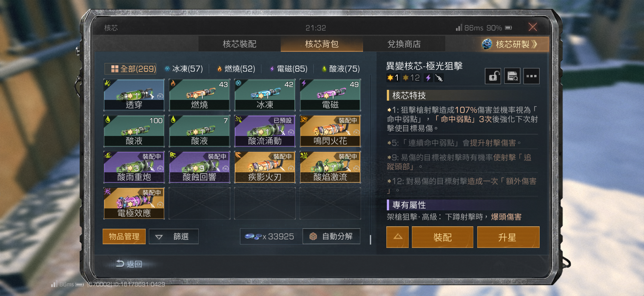644x296 pixels.
Task: Select the 酸流涌動 preset core
Action: 265,131
